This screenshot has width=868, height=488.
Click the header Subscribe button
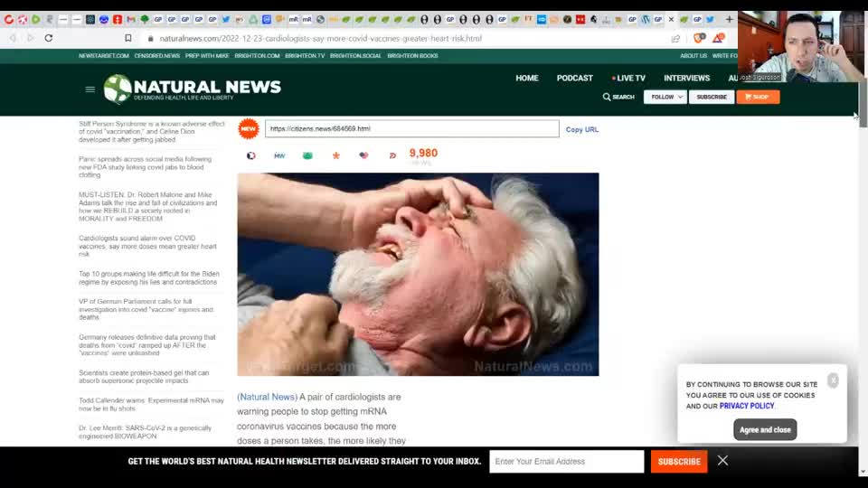click(712, 97)
